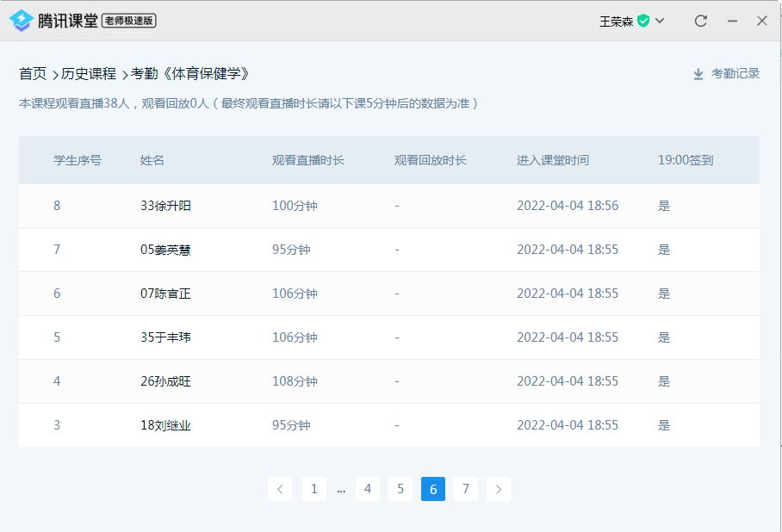Select page 4 in pagination

[368, 489]
